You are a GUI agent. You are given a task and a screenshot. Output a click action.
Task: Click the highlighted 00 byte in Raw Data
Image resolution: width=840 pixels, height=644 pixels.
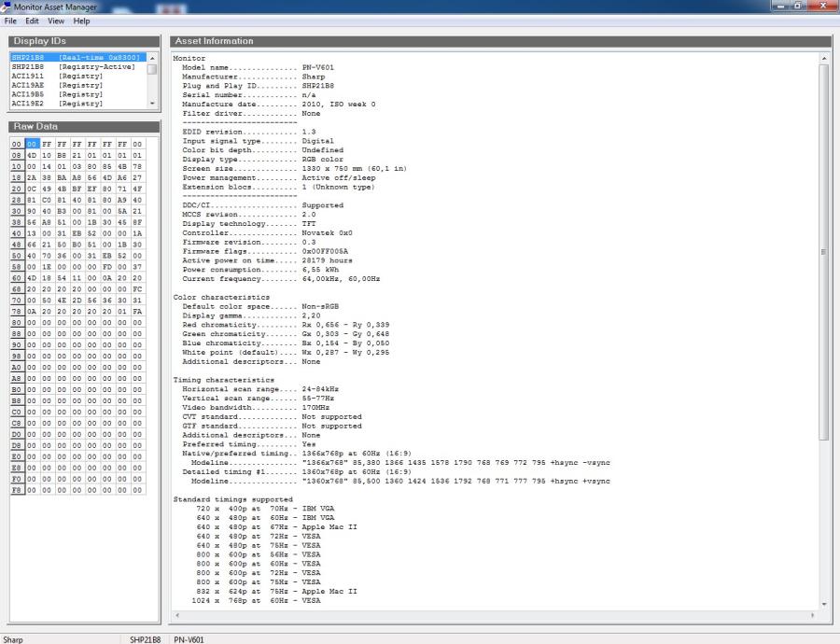(x=32, y=145)
